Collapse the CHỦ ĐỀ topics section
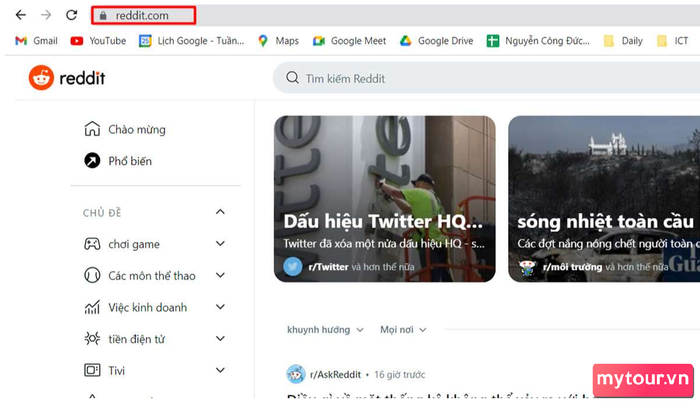This screenshot has height=405, width=700. [220, 212]
